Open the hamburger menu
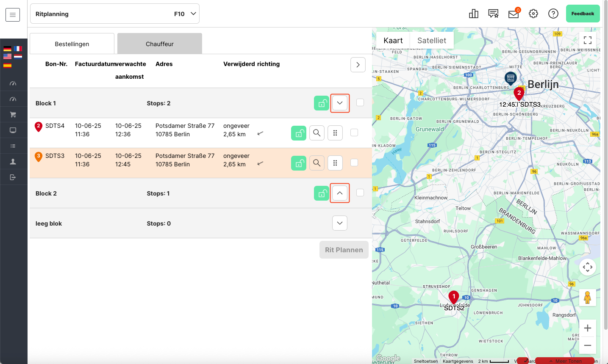The width and height of the screenshot is (608, 364). (x=13, y=15)
